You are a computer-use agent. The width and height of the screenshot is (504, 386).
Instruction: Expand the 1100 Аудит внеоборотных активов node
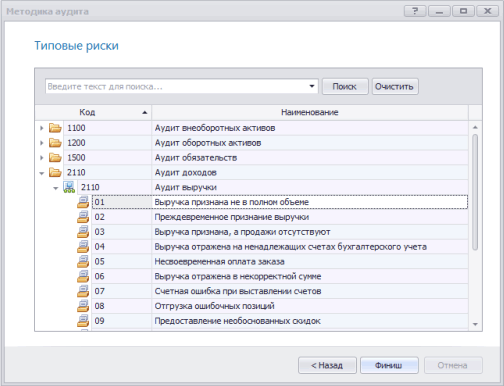point(42,128)
